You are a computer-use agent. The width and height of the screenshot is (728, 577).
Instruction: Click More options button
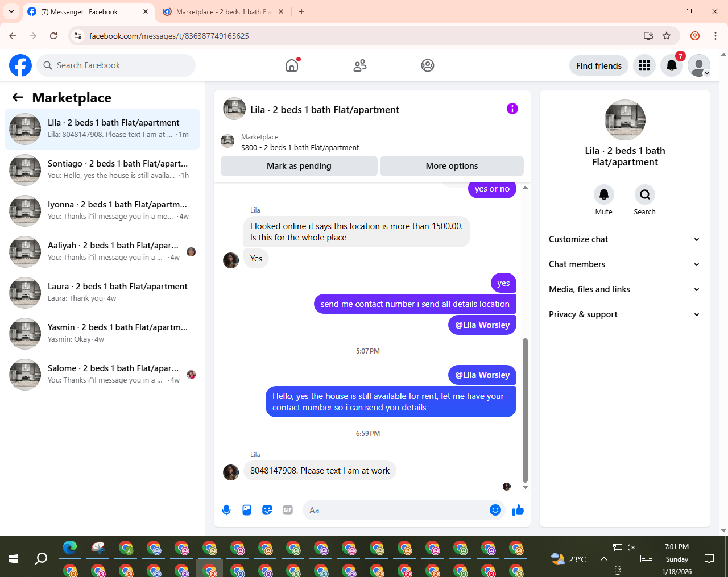click(452, 166)
